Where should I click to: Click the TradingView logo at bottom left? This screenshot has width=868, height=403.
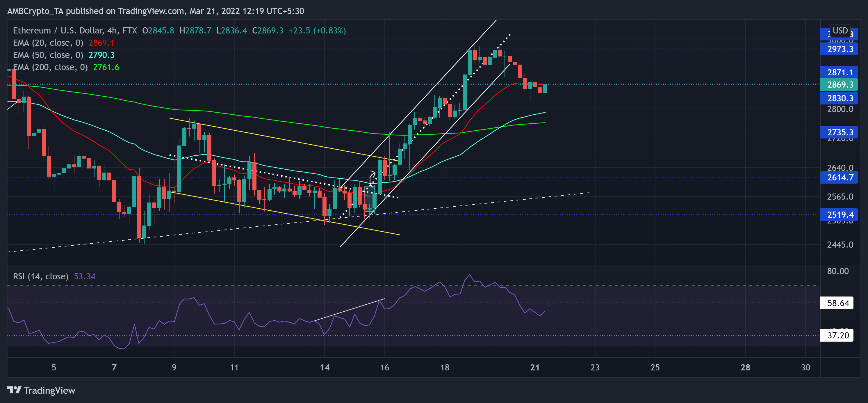click(x=41, y=390)
